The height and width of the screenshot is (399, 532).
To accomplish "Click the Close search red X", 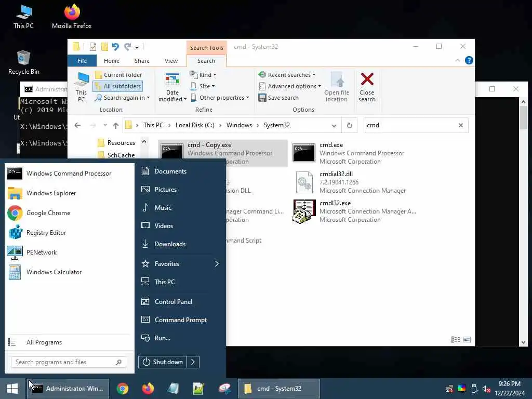I will [367, 87].
